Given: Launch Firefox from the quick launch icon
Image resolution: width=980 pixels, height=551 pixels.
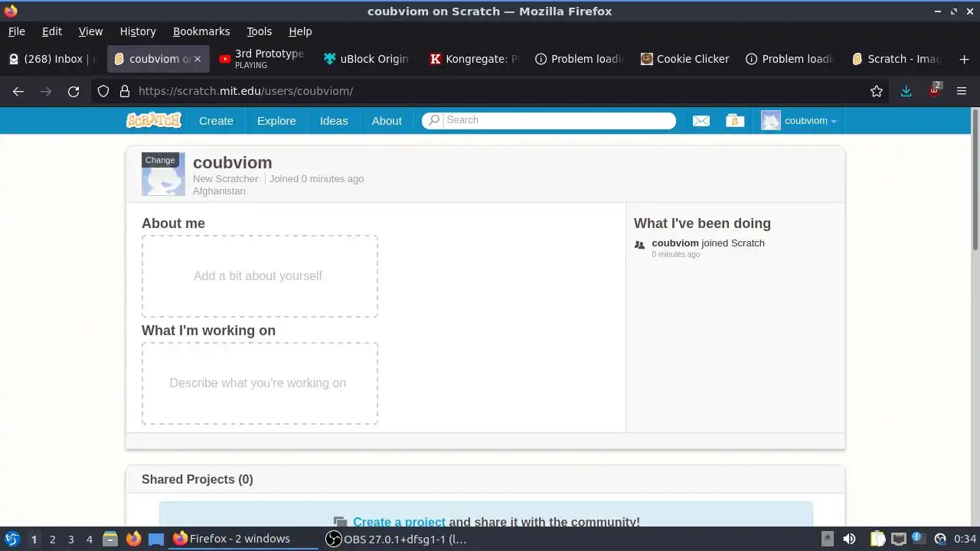Looking at the screenshot, I should point(133,539).
